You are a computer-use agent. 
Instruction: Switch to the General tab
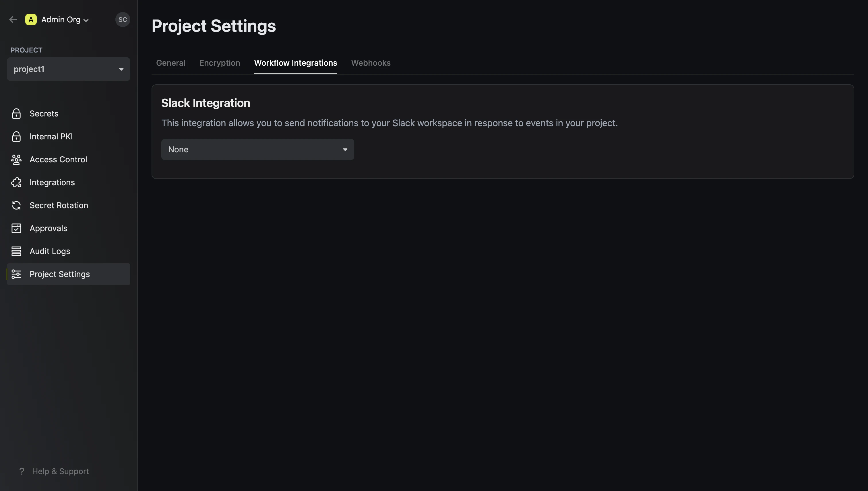pyautogui.click(x=171, y=63)
